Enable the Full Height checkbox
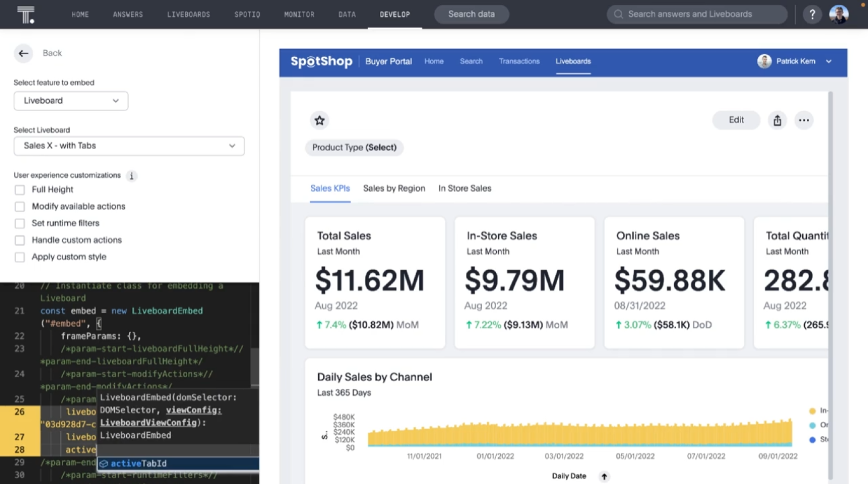 pyautogui.click(x=20, y=190)
